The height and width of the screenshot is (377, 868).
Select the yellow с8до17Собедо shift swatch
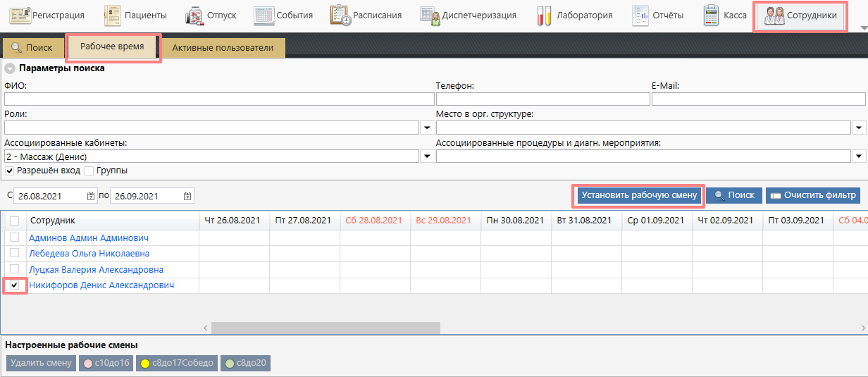coord(145,364)
